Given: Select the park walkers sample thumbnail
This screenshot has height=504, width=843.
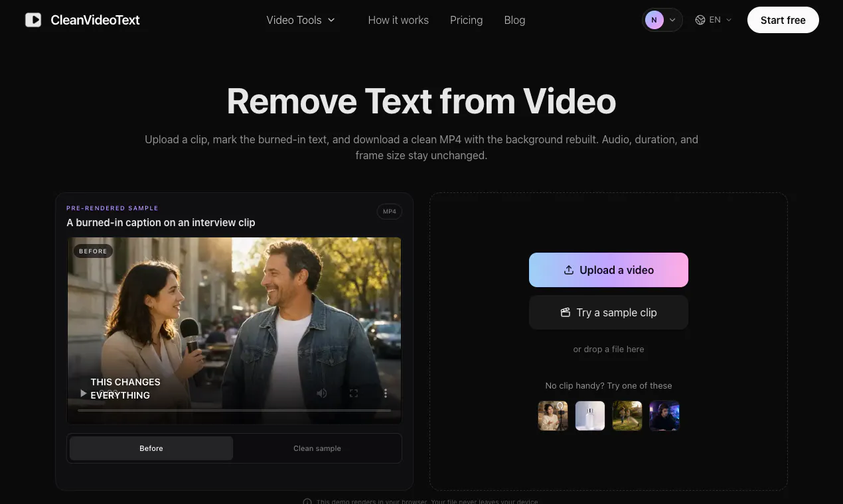Looking at the screenshot, I should (627, 416).
